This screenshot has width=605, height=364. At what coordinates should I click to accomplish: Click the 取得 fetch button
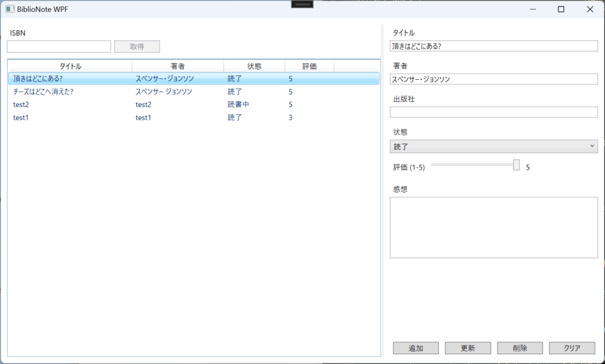coord(136,47)
